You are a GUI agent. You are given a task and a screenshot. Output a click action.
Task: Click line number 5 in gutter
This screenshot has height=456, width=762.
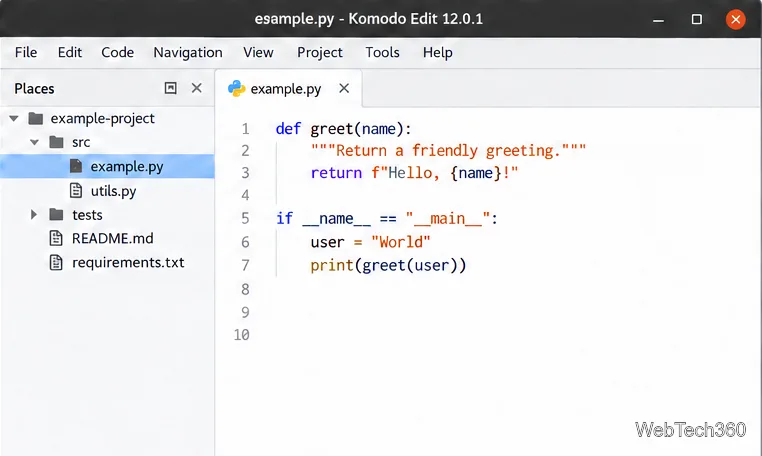(245, 218)
